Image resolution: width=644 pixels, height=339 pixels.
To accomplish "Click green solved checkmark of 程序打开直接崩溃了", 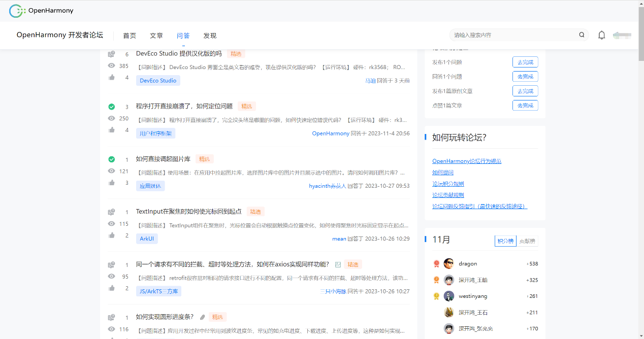I will coord(111,107).
